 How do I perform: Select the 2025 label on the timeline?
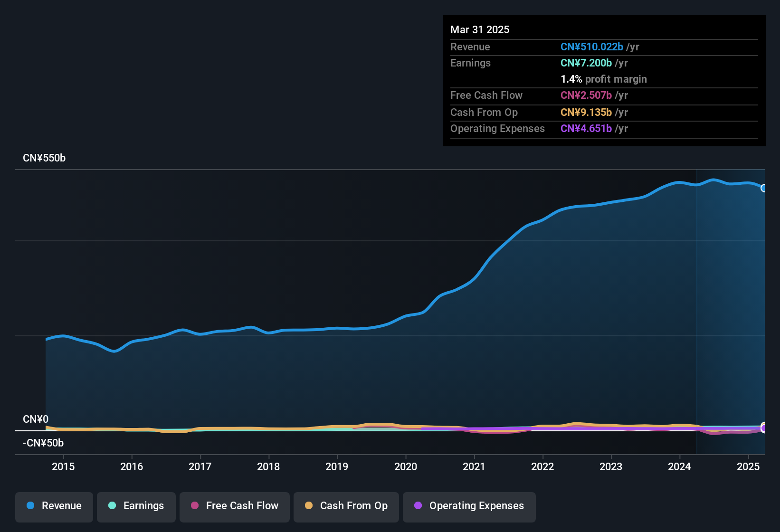[x=748, y=467]
